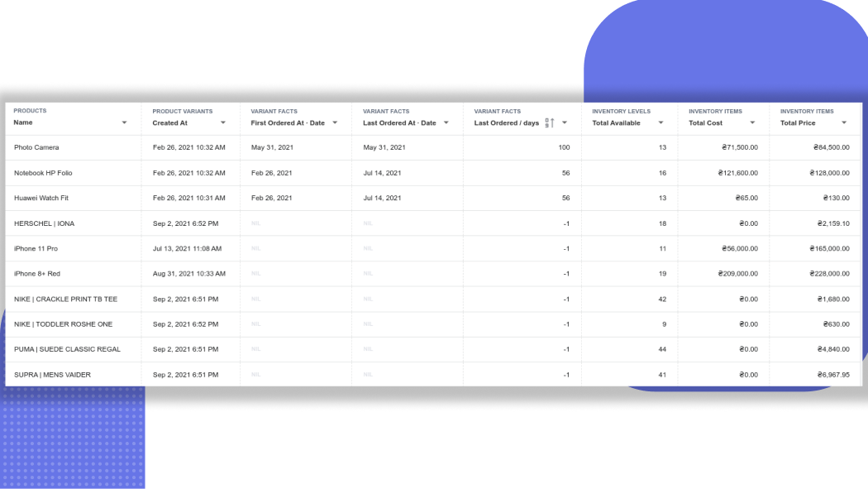This screenshot has height=489, width=868.
Task: Click total price ₴1,680.00
Action: 833,299
